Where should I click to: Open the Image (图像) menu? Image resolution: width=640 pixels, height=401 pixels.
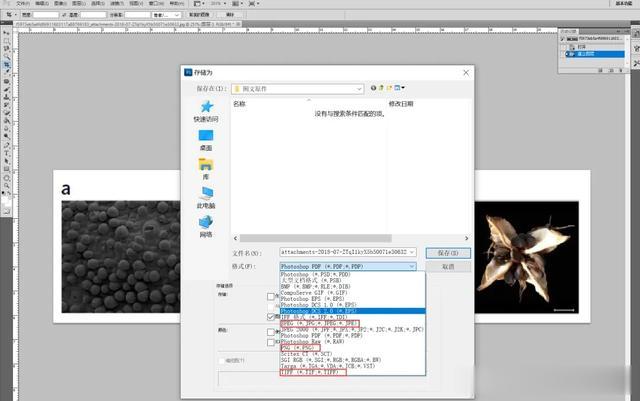point(60,3)
